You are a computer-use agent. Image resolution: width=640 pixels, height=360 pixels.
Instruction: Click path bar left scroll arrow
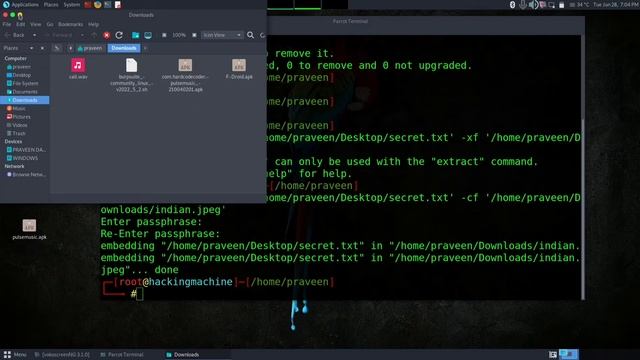[x=70, y=48]
